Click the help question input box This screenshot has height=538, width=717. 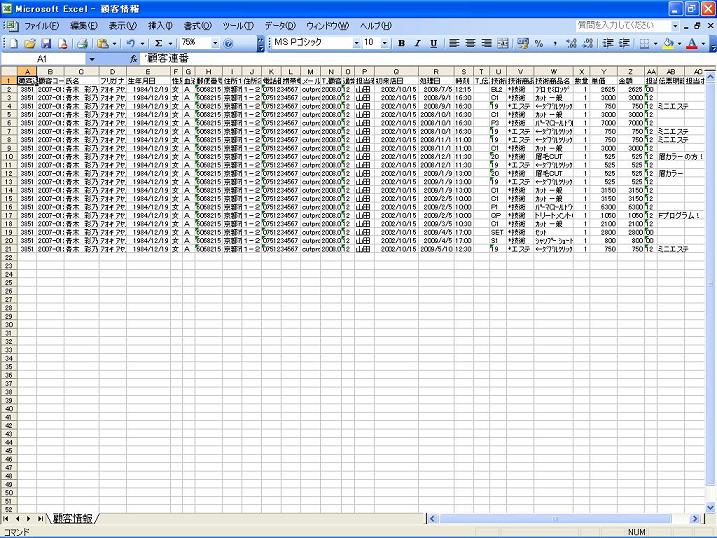[x=623, y=26]
